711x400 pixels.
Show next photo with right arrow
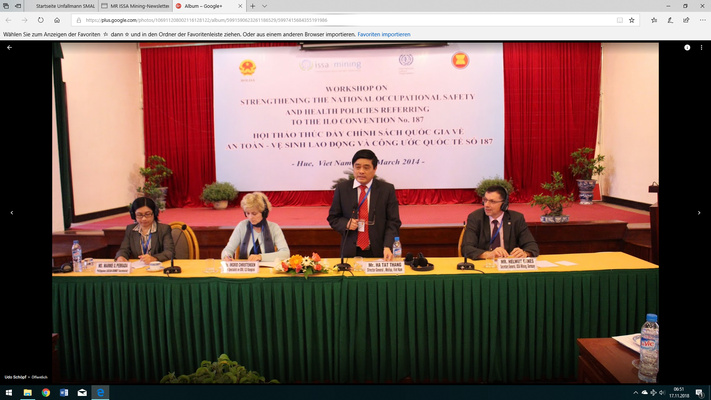click(699, 212)
